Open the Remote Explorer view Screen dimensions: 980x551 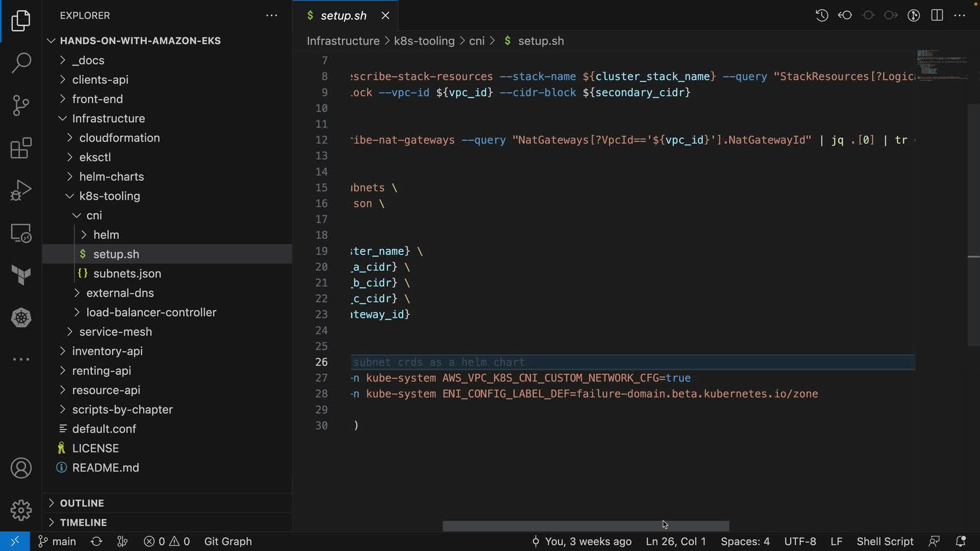[x=21, y=233]
